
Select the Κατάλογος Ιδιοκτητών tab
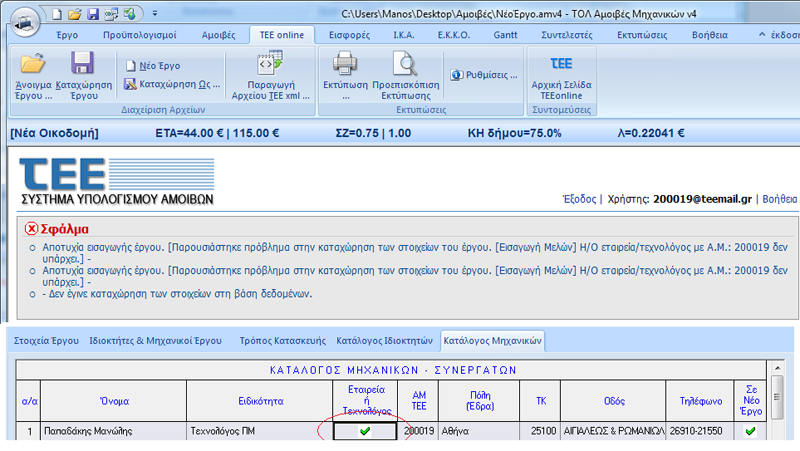point(384,341)
